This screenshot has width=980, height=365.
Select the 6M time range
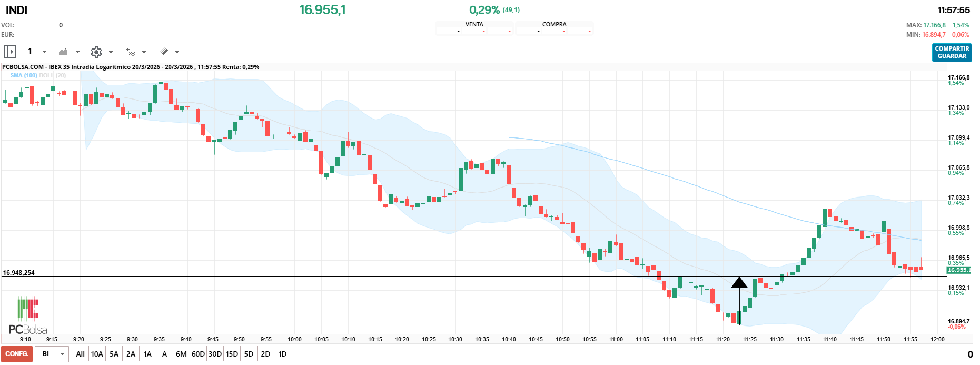(181, 354)
